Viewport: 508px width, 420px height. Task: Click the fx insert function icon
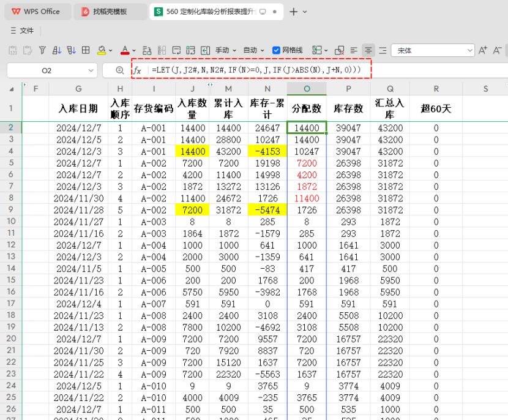[x=138, y=70]
